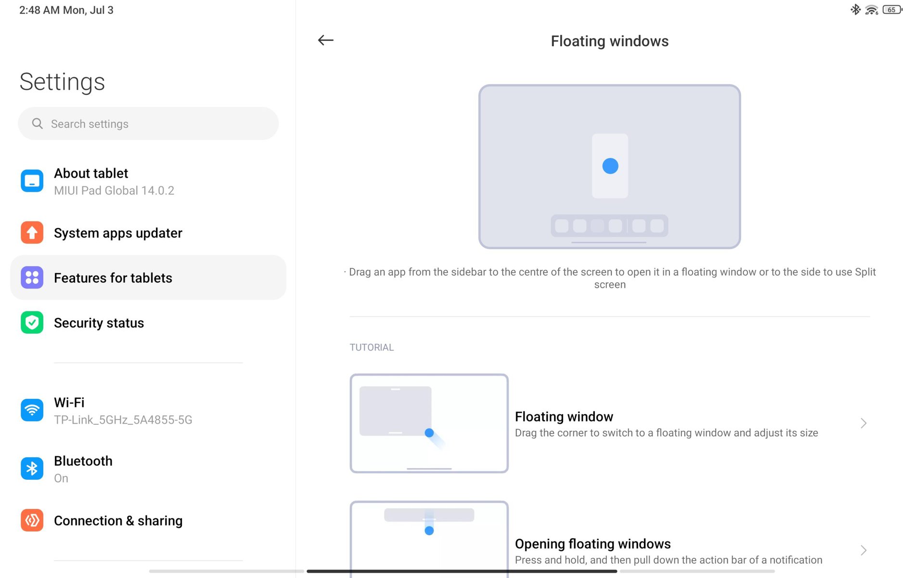Expand the Floating window tutorial chevron
924x578 pixels.
(863, 423)
